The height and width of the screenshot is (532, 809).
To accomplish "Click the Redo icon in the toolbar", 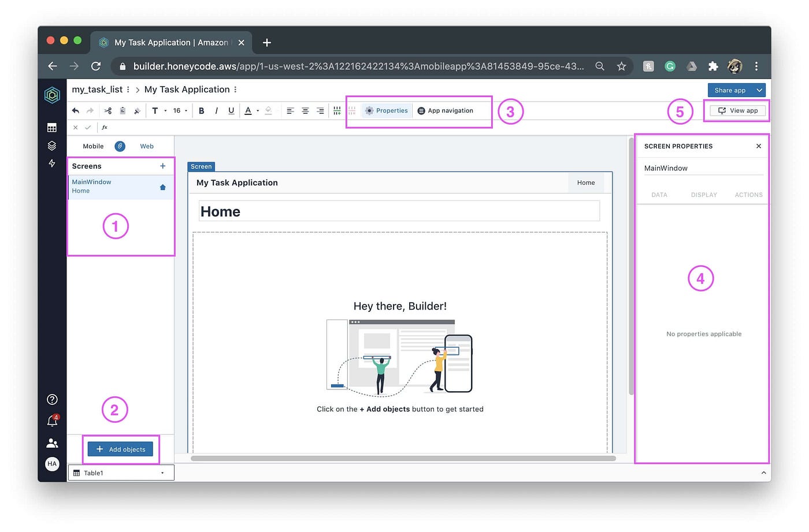I will [90, 110].
